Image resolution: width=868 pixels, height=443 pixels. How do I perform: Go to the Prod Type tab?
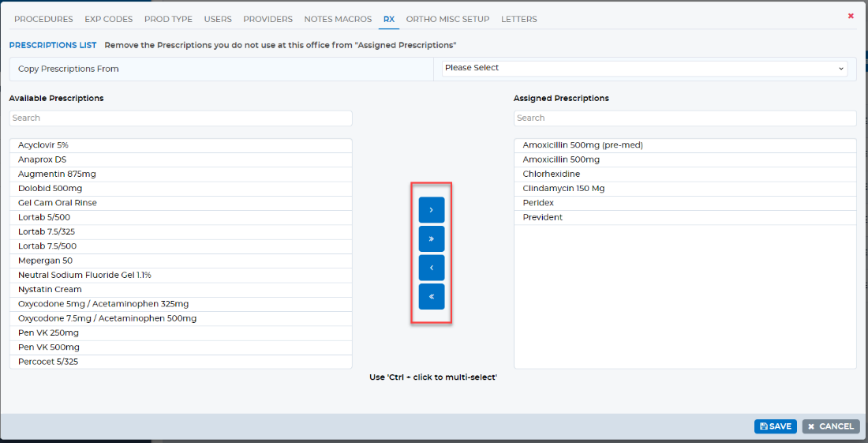pos(168,19)
